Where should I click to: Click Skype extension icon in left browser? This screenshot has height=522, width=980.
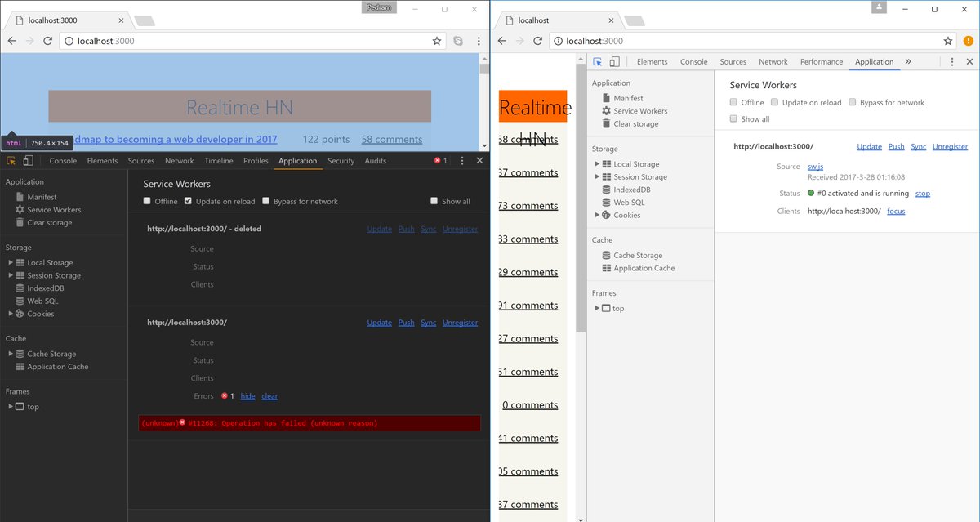458,41
